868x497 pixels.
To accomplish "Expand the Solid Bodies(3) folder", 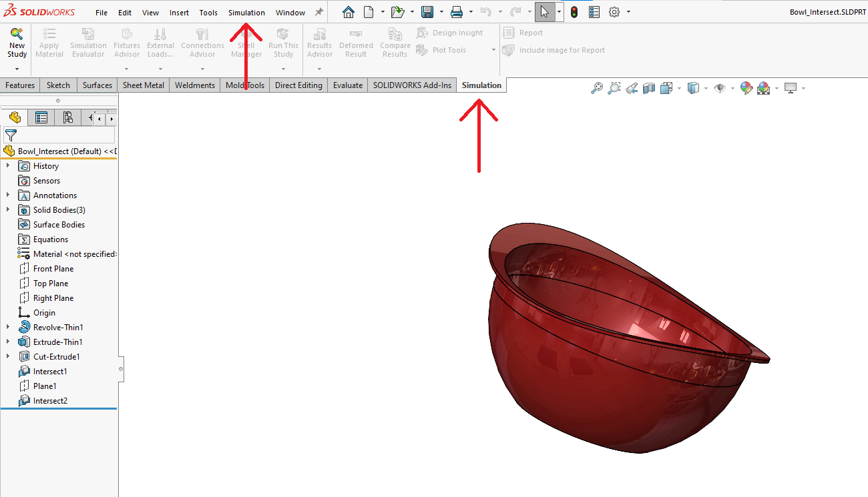I will [8, 210].
